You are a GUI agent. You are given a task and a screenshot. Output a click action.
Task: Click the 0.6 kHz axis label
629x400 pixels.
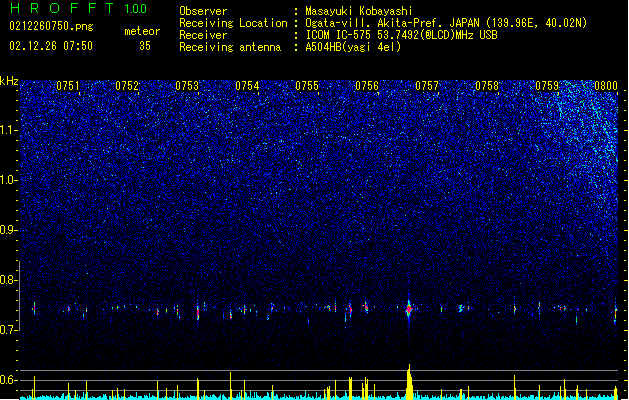point(9,380)
